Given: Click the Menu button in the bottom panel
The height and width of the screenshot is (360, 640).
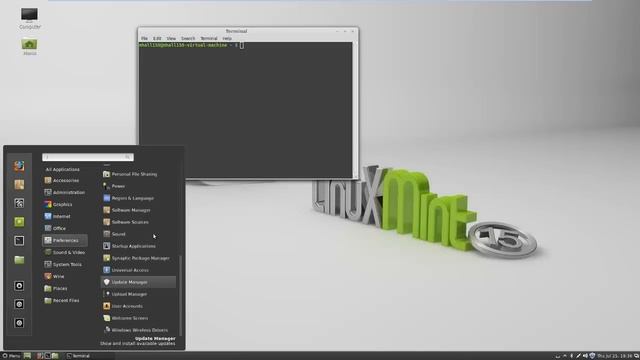Looking at the screenshot, I should (x=11, y=356).
